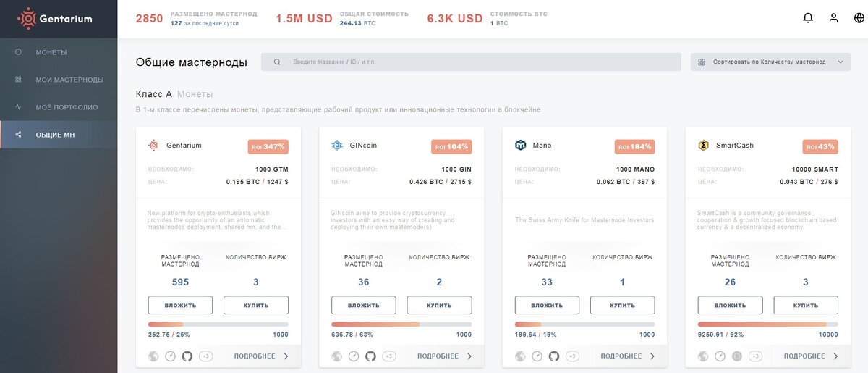This screenshot has height=373, width=868.
Task: Click the ROI 104% badge on GINcoin card
Action: pos(451,146)
